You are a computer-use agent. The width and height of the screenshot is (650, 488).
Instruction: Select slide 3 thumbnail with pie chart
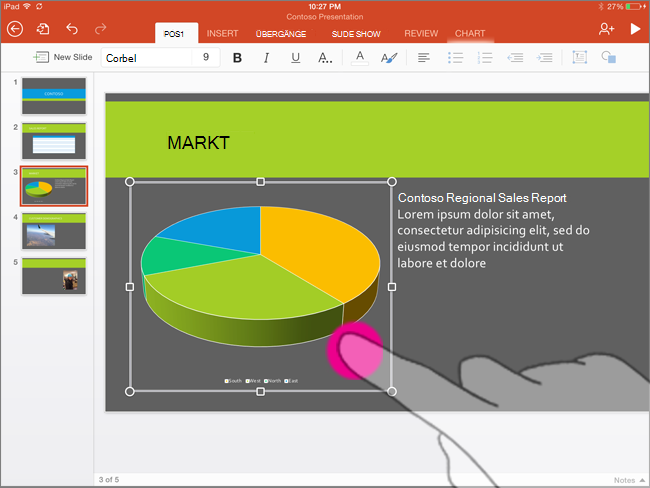tap(54, 186)
